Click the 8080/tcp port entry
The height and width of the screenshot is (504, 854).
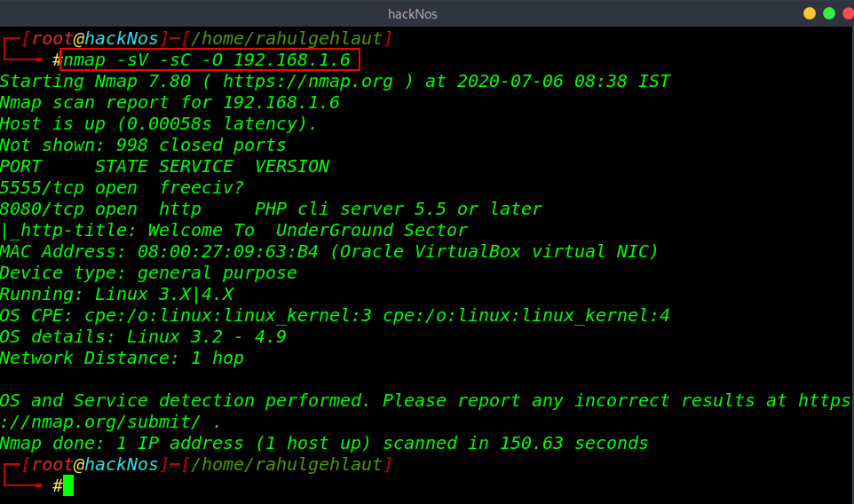(x=42, y=209)
